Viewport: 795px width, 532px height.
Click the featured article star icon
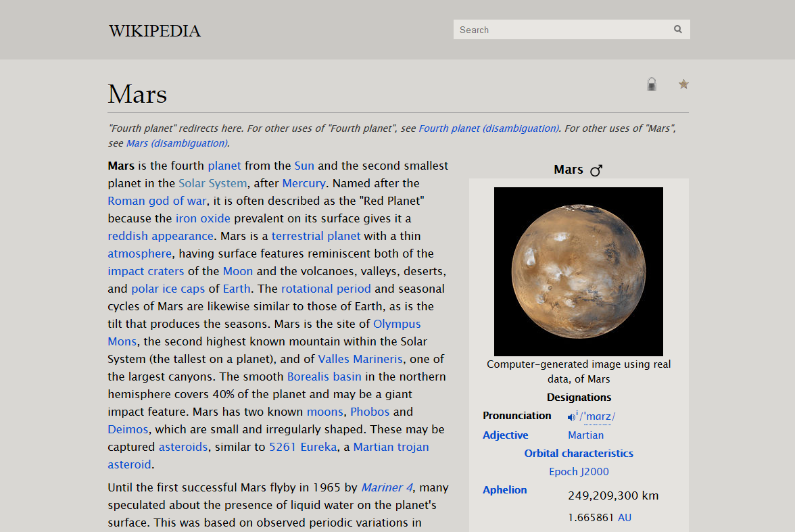tap(683, 83)
